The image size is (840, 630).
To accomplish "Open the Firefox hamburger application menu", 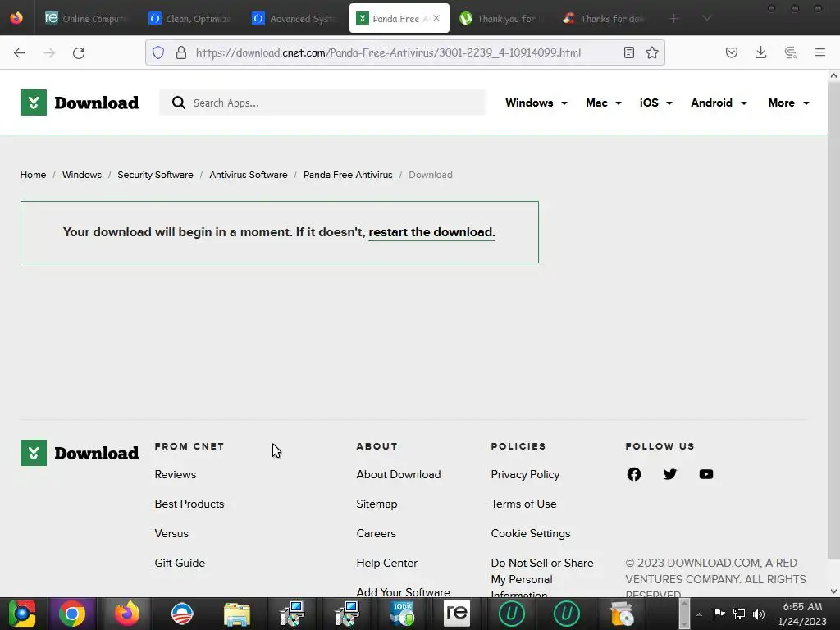I will pos(819,52).
